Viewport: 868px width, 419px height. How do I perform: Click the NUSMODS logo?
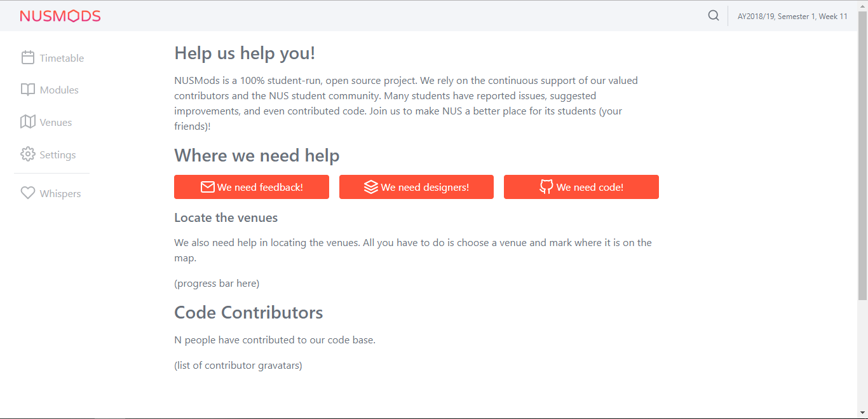[x=60, y=15]
